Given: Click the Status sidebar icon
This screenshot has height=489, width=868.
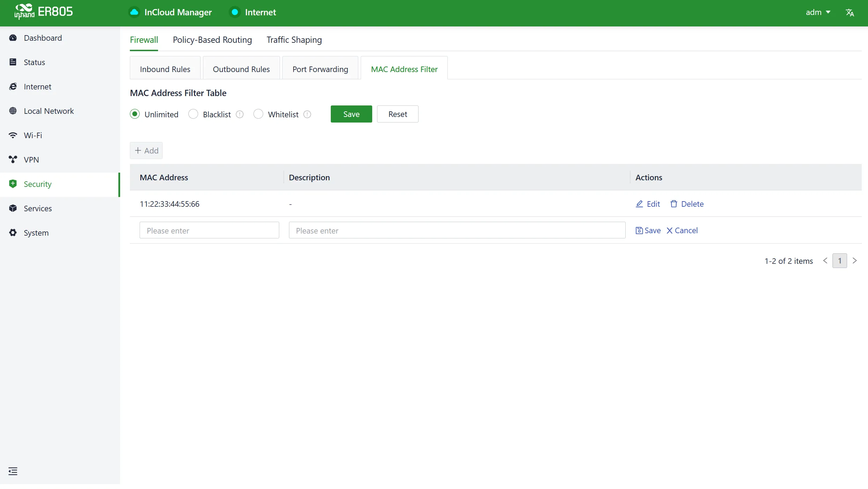Looking at the screenshot, I should click(x=13, y=62).
